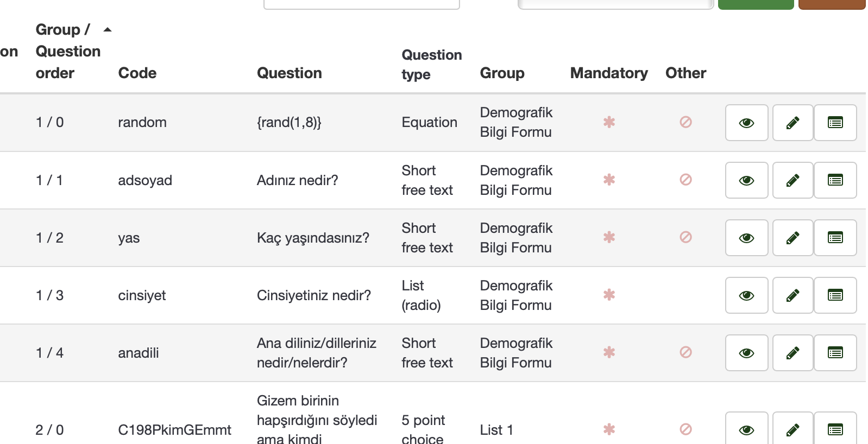868x444 pixels.
Task: Preview the 'random' equation question
Action: [746, 123]
